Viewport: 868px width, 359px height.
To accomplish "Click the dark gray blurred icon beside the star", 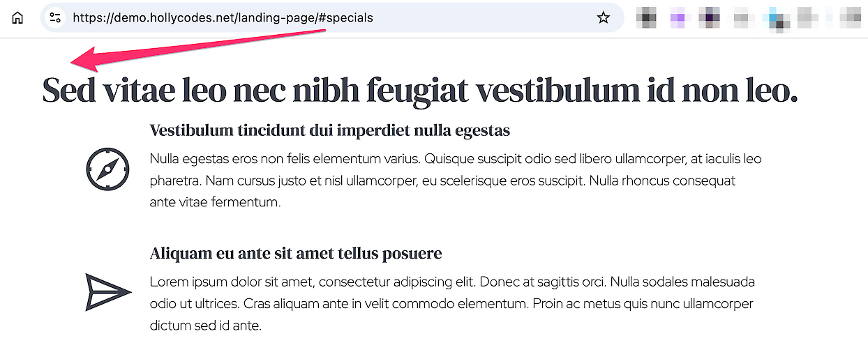I will (x=647, y=18).
